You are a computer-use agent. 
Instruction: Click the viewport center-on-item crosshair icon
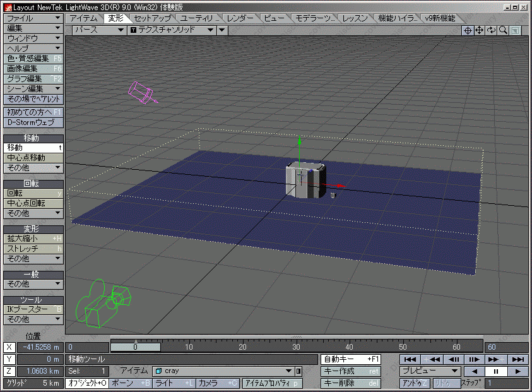pyautogui.click(x=468, y=30)
